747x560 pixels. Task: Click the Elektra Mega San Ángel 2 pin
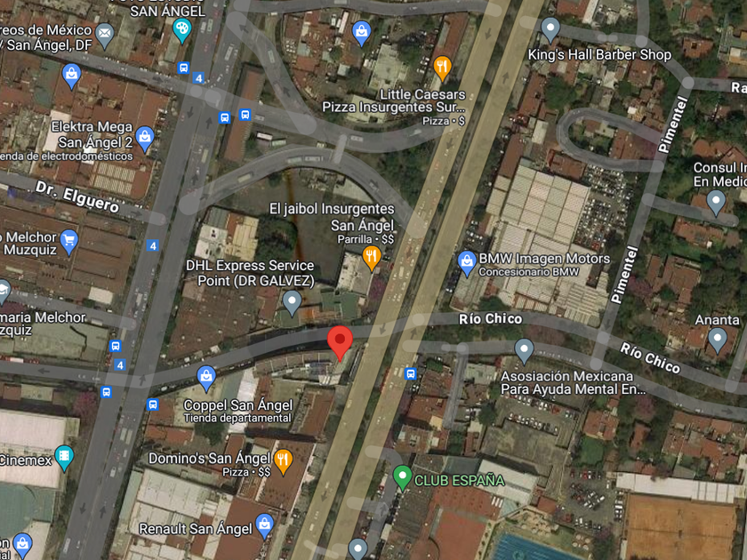[x=144, y=139]
